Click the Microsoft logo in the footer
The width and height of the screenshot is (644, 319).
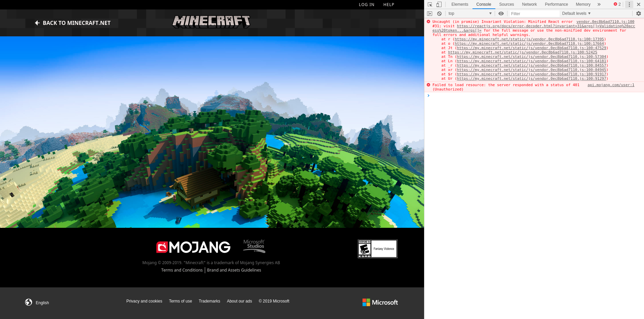[x=380, y=302]
